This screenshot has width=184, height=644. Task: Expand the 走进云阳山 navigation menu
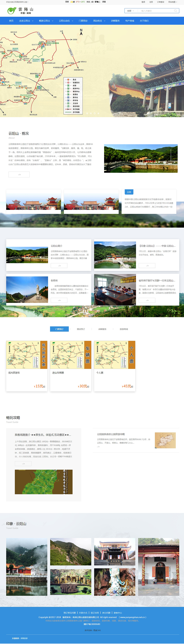pyautogui.click(x=26, y=21)
